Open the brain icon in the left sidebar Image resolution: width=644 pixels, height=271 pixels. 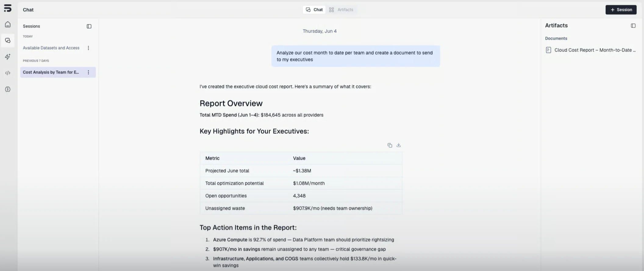point(8,89)
